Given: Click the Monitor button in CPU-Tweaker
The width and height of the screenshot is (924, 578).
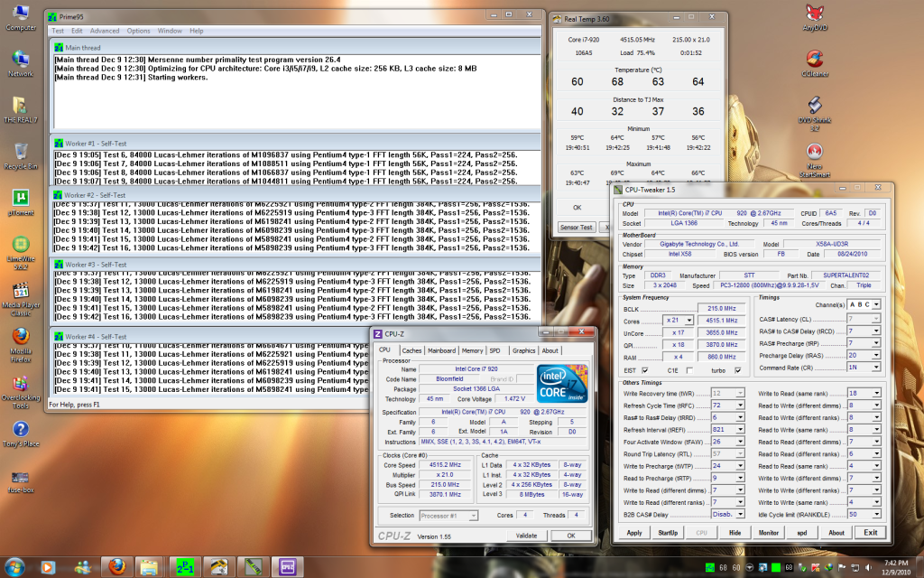Looking at the screenshot, I should click(x=769, y=533).
